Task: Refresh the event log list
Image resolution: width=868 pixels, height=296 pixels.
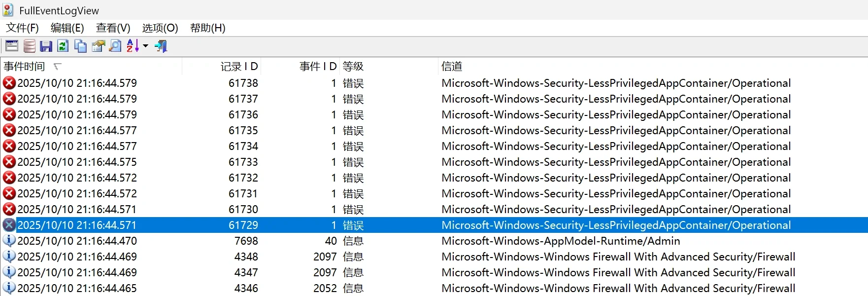Action: (x=63, y=46)
